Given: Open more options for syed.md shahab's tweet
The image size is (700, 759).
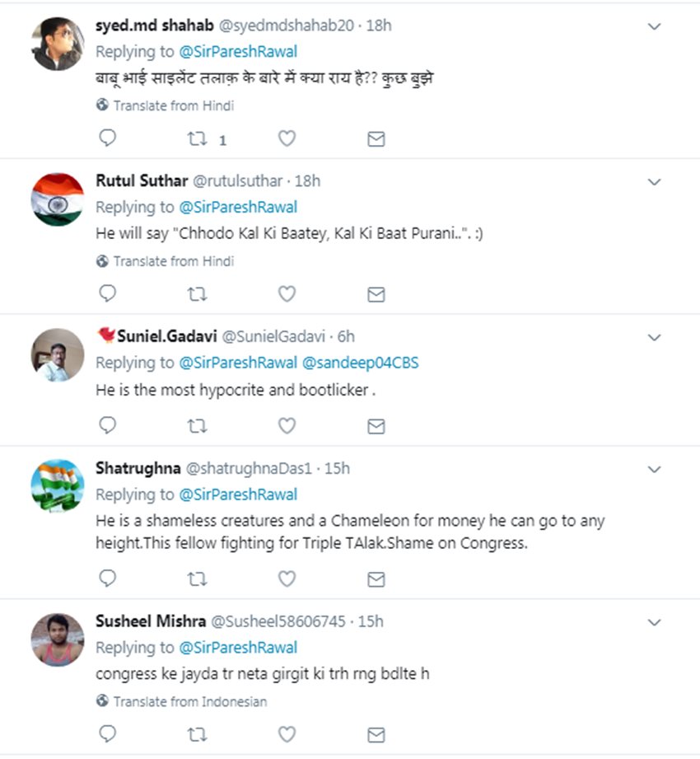Looking at the screenshot, I should click(655, 26).
